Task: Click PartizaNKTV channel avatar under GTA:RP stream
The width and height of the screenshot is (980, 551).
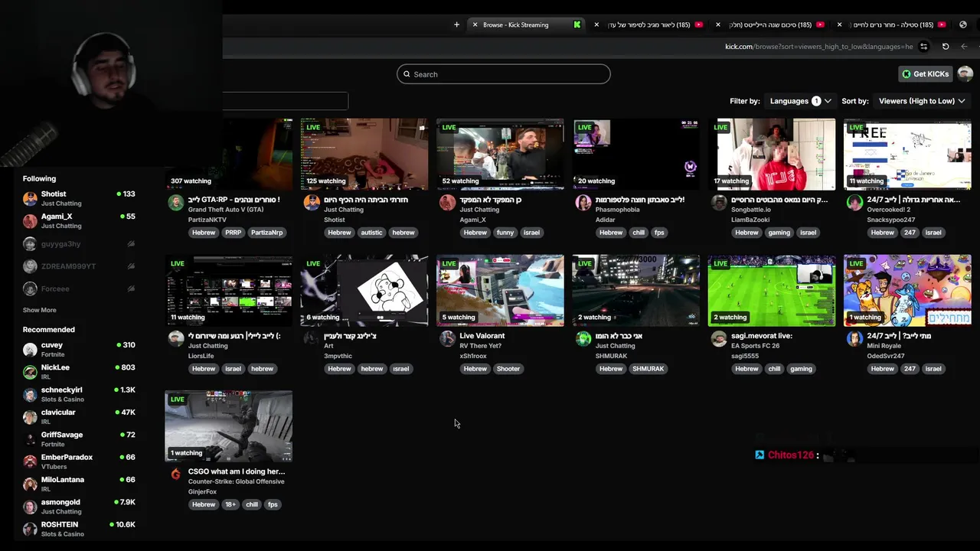Action: coord(176,203)
